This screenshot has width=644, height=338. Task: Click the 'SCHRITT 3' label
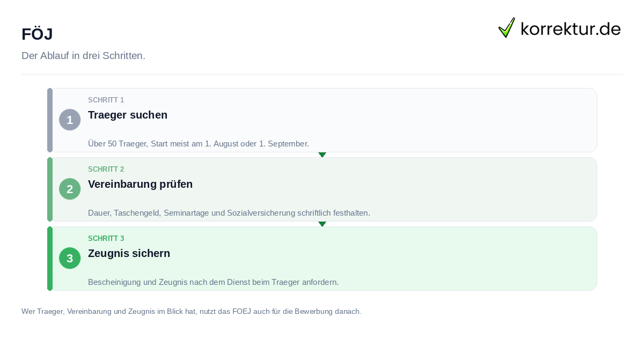pos(106,238)
